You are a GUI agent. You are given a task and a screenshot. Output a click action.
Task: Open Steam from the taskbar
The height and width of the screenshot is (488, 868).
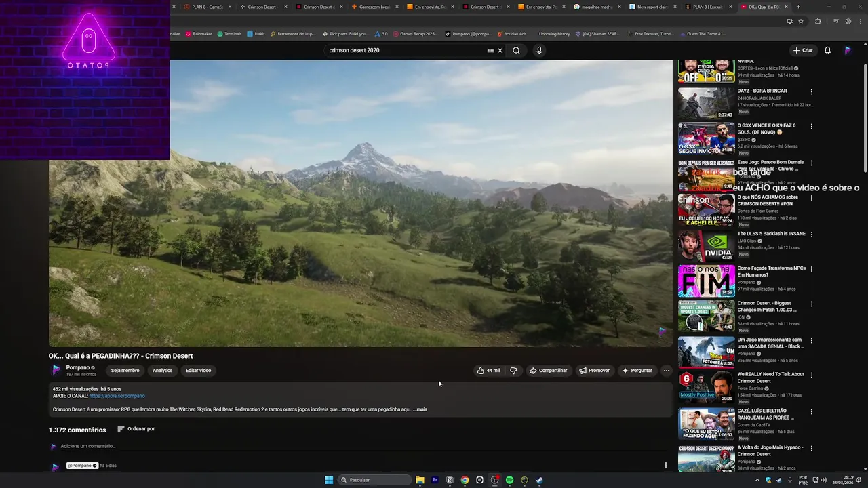coord(539,480)
